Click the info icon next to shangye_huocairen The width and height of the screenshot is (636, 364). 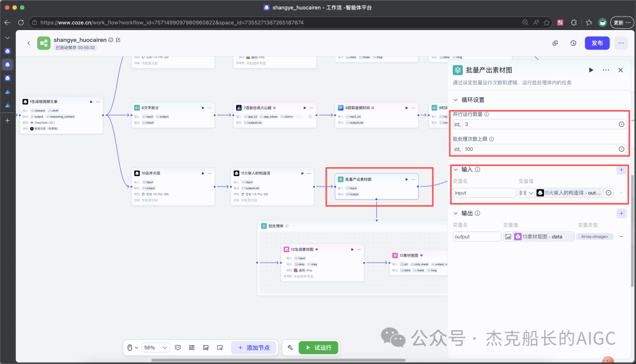[x=111, y=40]
